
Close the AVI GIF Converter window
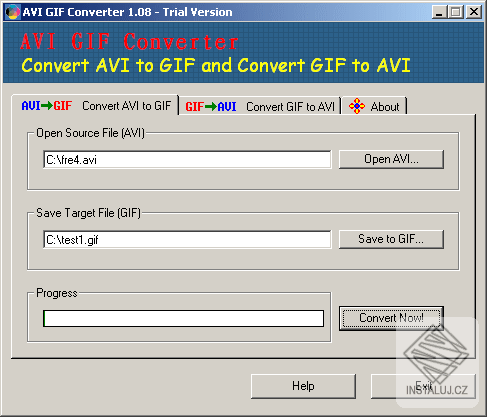pos(474,12)
